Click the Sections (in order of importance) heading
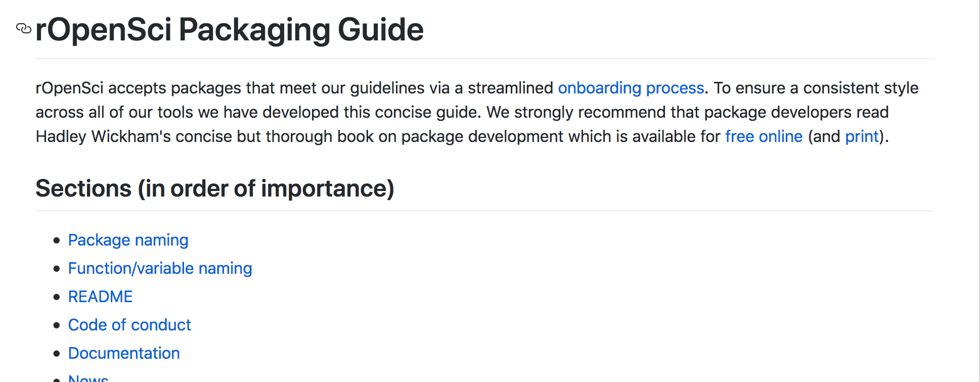The image size is (980, 382). [215, 188]
